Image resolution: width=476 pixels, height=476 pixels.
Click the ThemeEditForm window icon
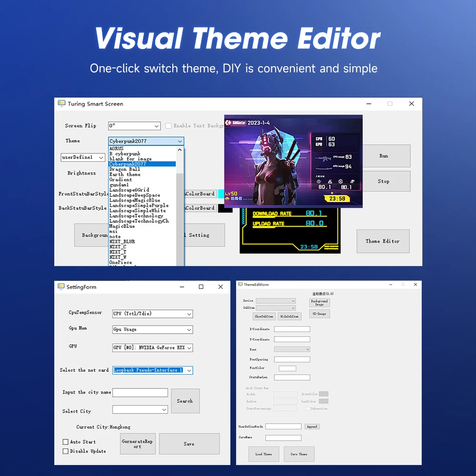pyautogui.click(x=240, y=284)
